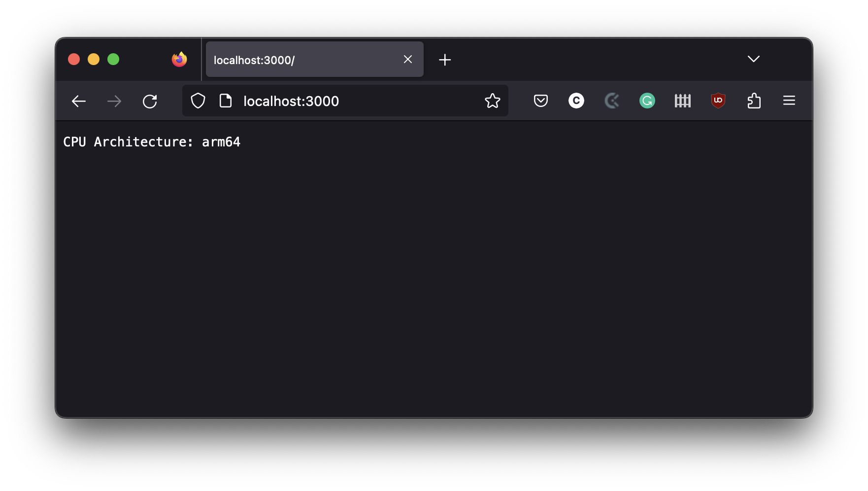
Task: Close the localhost:3000/ tab
Action: (408, 60)
